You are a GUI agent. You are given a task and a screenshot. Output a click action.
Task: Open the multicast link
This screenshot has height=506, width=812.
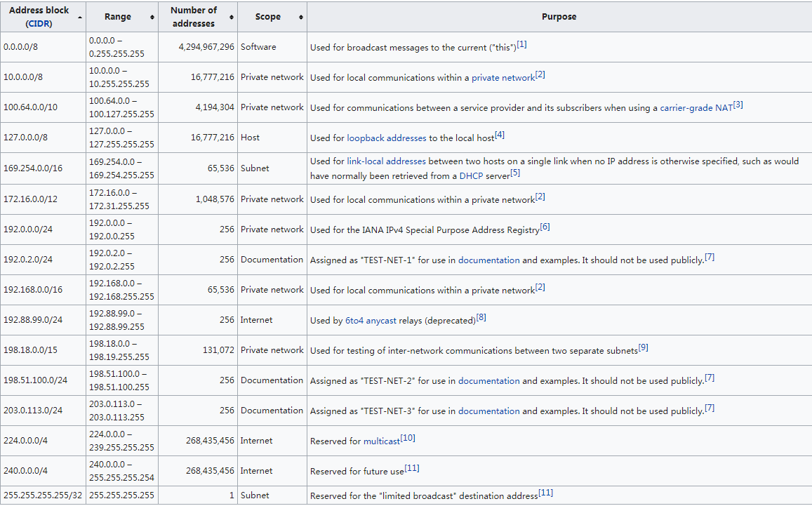point(382,441)
